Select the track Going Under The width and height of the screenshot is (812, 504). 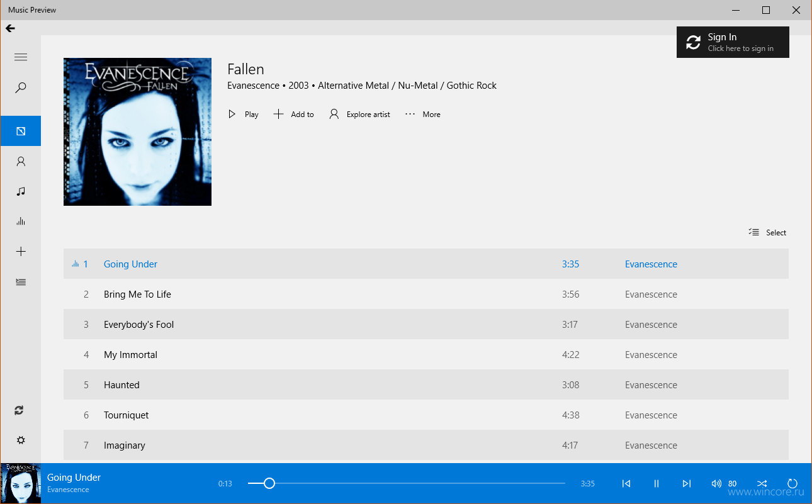click(x=426, y=264)
